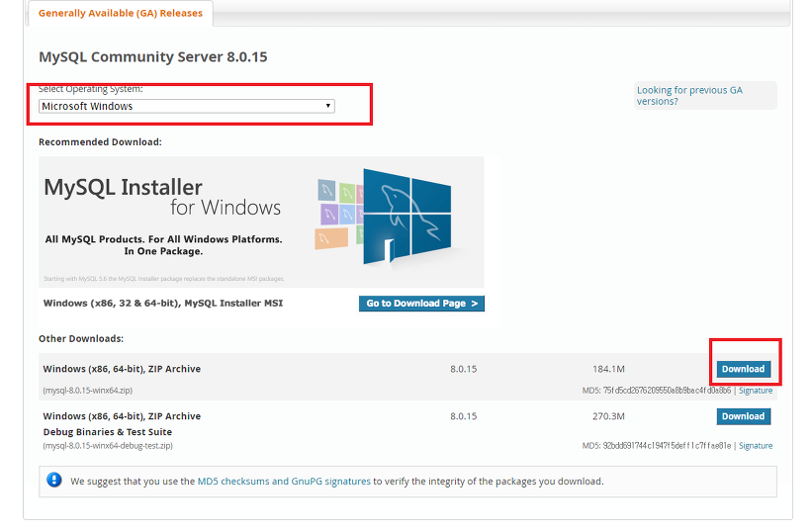Click the 270.3M file size value
811x532 pixels.
click(x=608, y=416)
